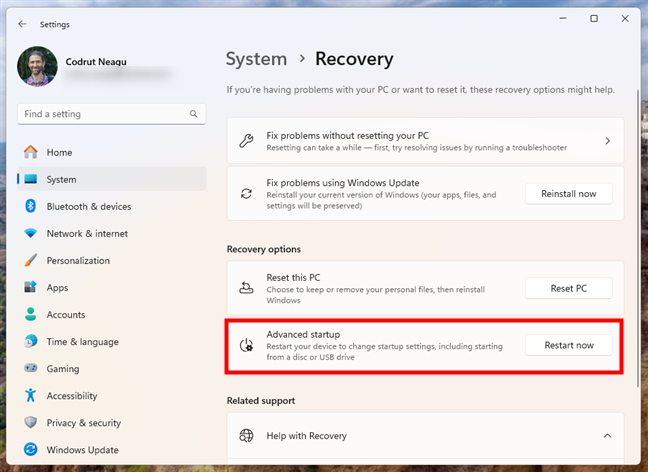Open Windows Update label in sidebar

point(83,450)
